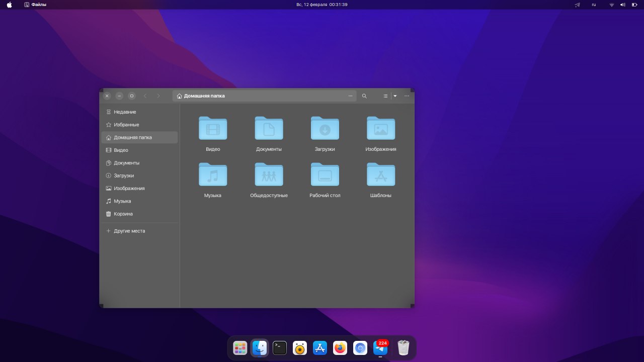
Task: Open the Видео folder
Action: pos(213,129)
